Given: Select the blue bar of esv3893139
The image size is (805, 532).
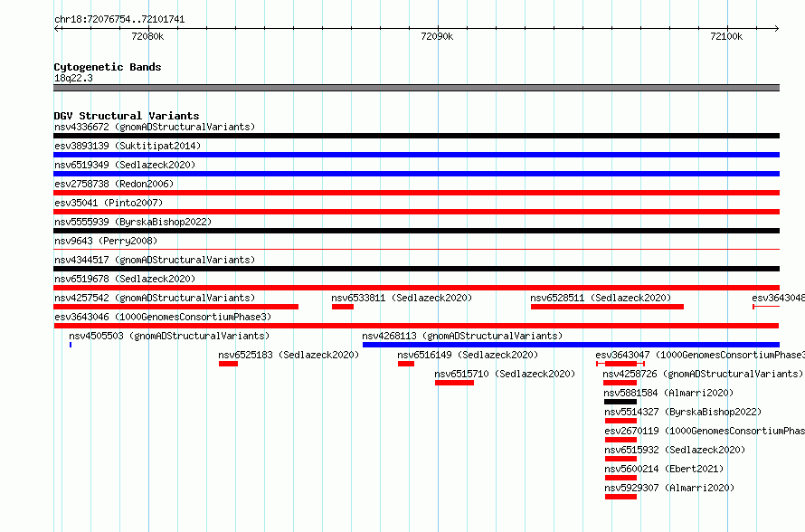Looking at the screenshot, I should click(416, 155).
